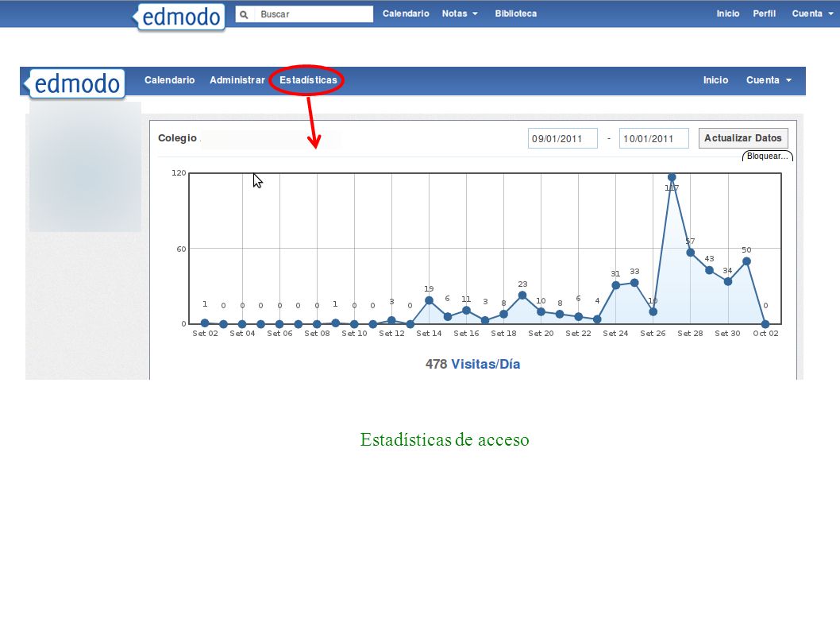The image size is (840, 630).
Task: Click the edmodo logo in the lower navigation bar
Action: [74, 83]
